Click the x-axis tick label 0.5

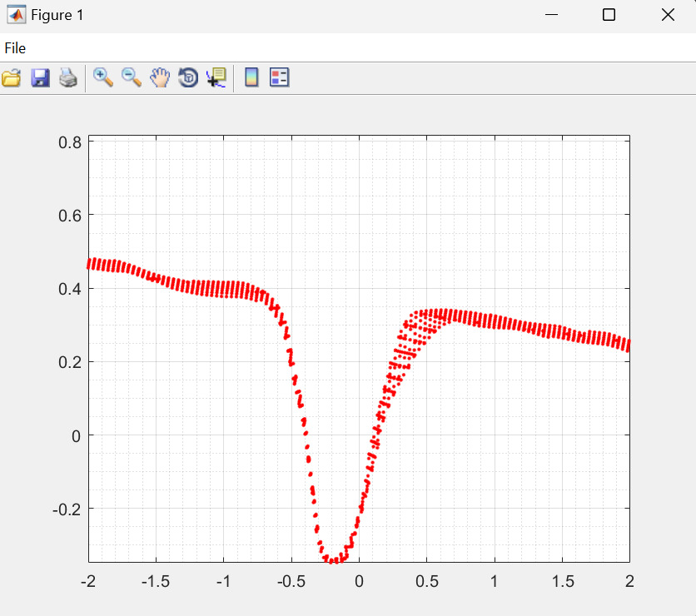pos(426,581)
